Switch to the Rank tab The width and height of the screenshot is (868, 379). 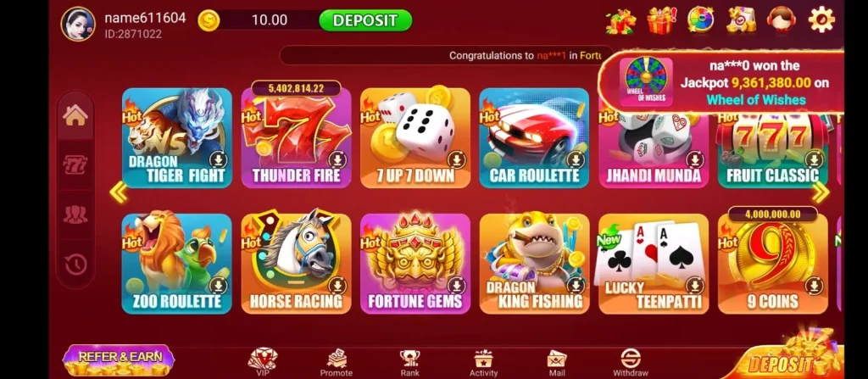click(x=409, y=364)
